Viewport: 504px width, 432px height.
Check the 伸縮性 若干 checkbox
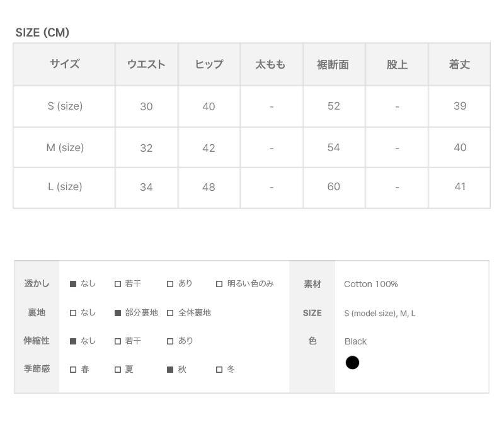[x=118, y=341]
